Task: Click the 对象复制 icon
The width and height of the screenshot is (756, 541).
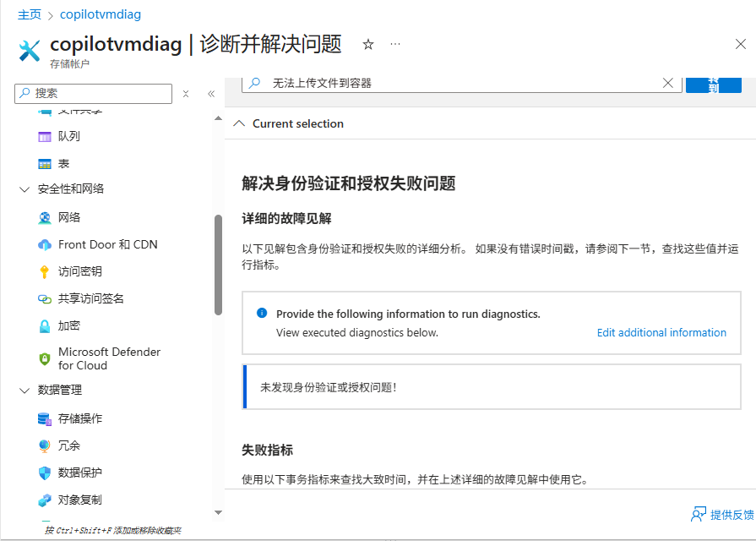Action: pos(45,500)
